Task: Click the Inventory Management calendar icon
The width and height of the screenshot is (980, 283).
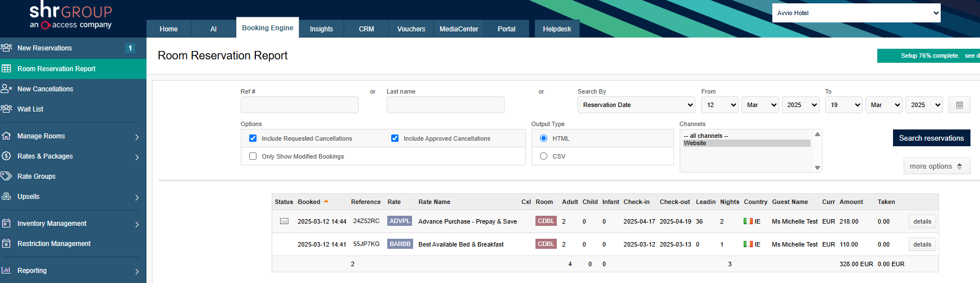Action: coord(7,223)
